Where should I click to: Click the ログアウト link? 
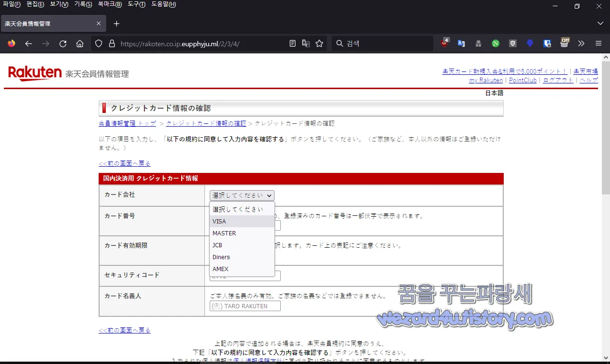pyautogui.click(x=558, y=80)
